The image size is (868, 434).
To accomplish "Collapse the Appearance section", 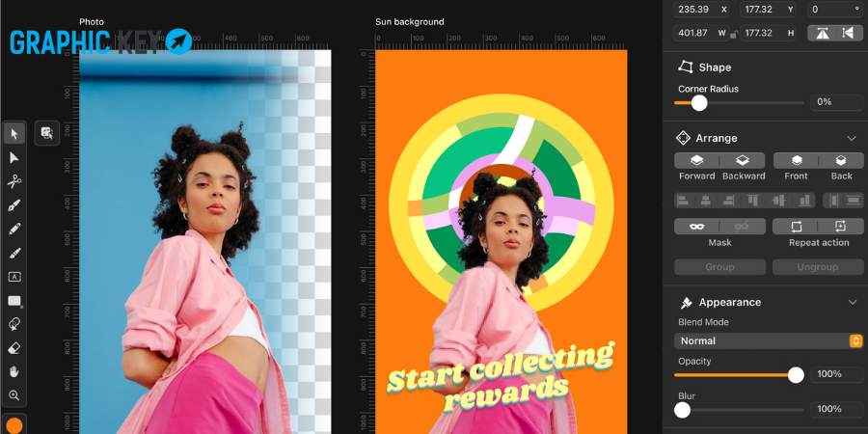I will click(x=852, y=302).
